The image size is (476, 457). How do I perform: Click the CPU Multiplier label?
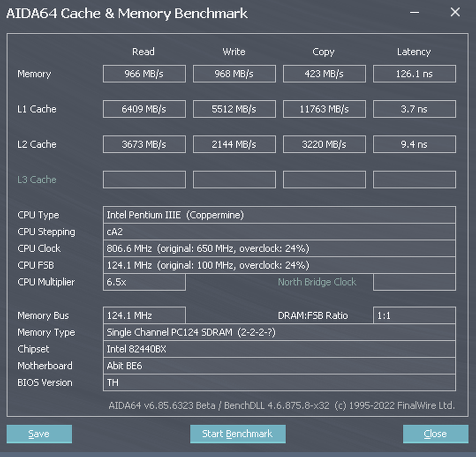(x=46, y=282)
